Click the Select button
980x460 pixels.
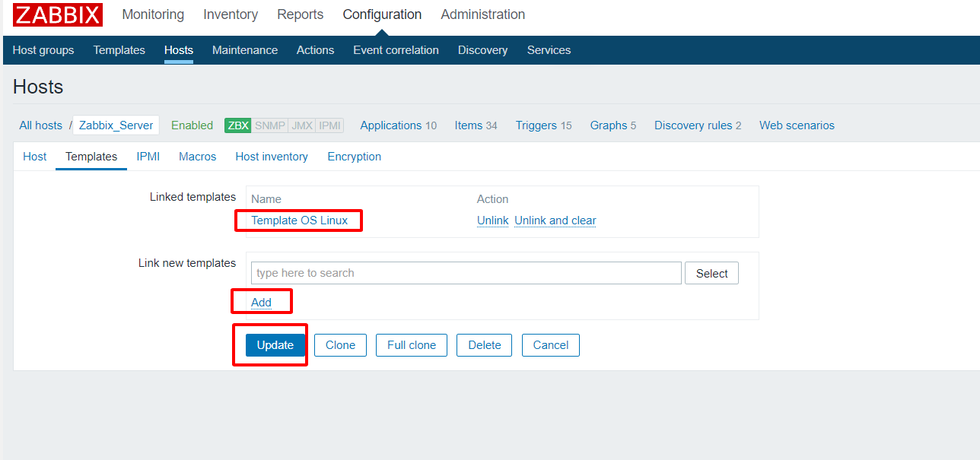(x=712, y=274)
